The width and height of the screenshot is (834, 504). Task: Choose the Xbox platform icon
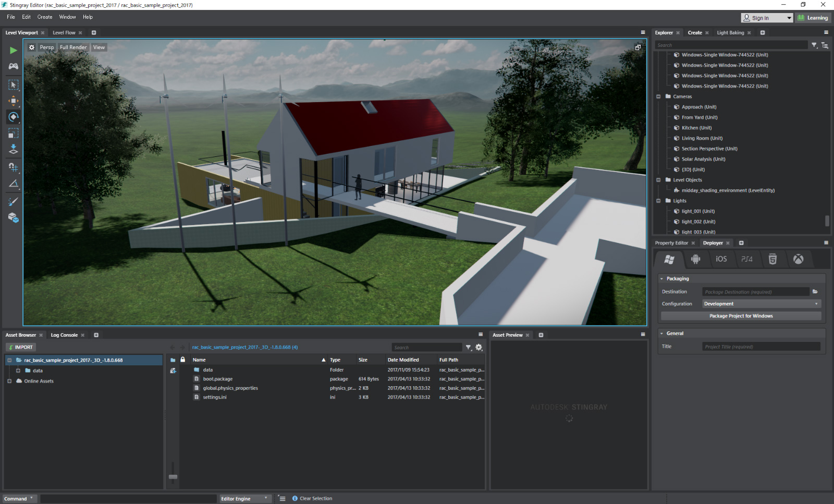click(798, 259)
